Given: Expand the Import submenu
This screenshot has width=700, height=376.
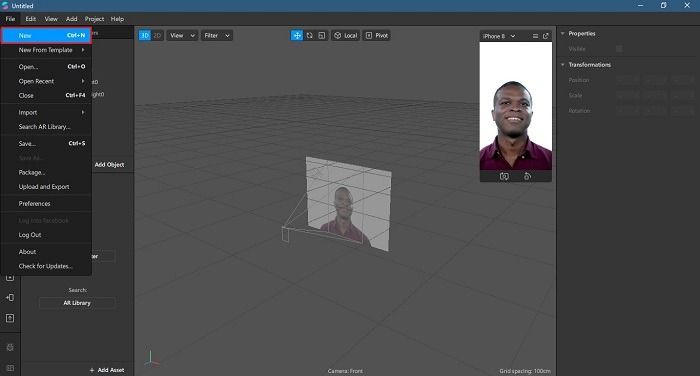Looking at the screenshot, I should click(46, 113).
